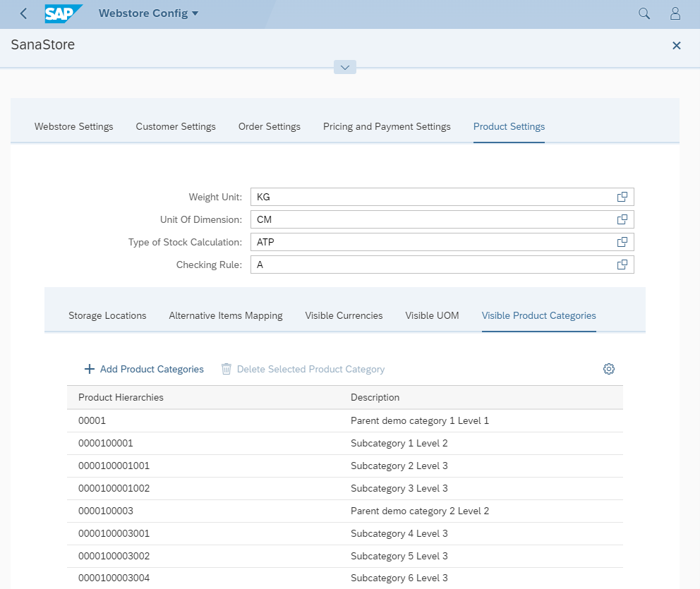Click the SAP logo
700x589 pixels.
click(63, 13)
